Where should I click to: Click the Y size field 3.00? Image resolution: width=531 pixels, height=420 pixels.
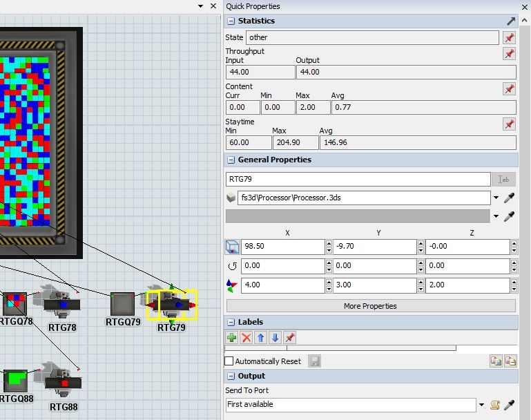375,285
